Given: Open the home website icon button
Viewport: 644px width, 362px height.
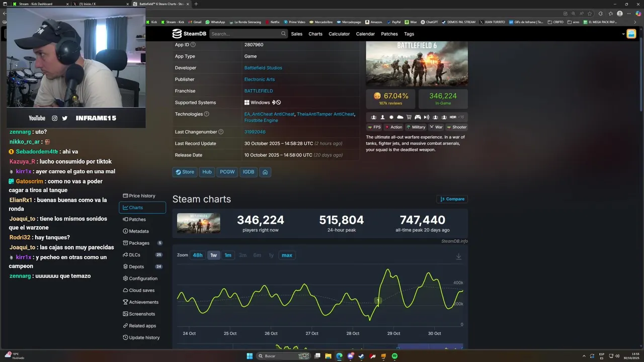Looking at the screenshot, I should coord(265,172).
